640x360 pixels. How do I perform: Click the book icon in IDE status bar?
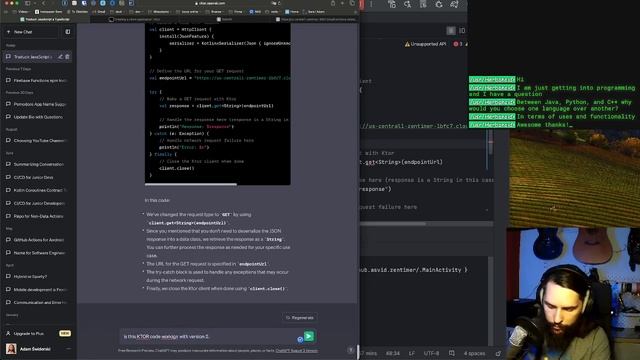(x=451, y=353)
